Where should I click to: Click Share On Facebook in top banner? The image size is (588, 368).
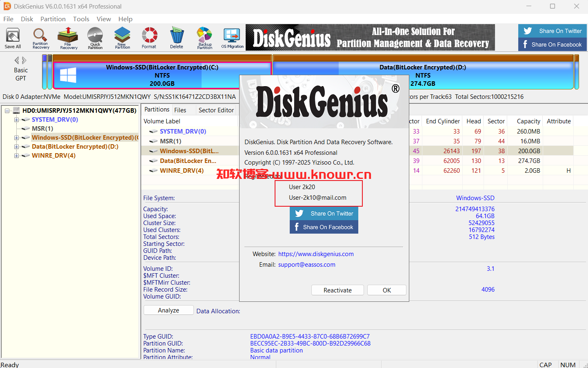coord(552,45)
